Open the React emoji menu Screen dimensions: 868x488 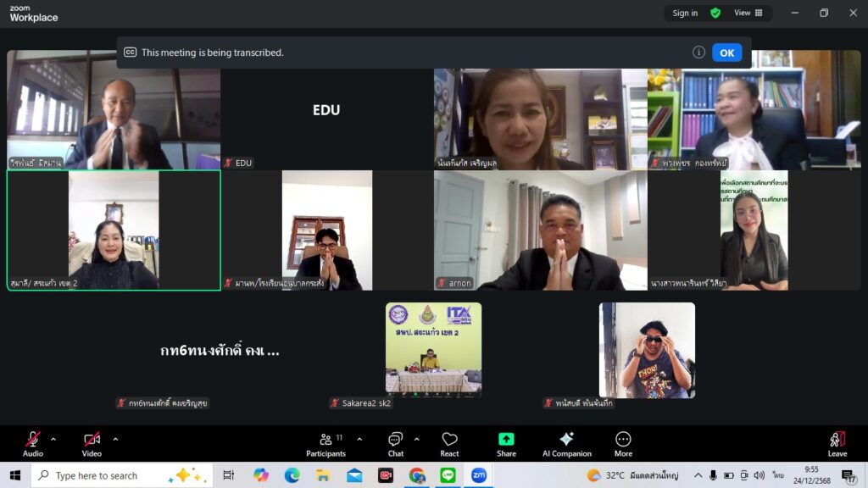pos(449,444)
